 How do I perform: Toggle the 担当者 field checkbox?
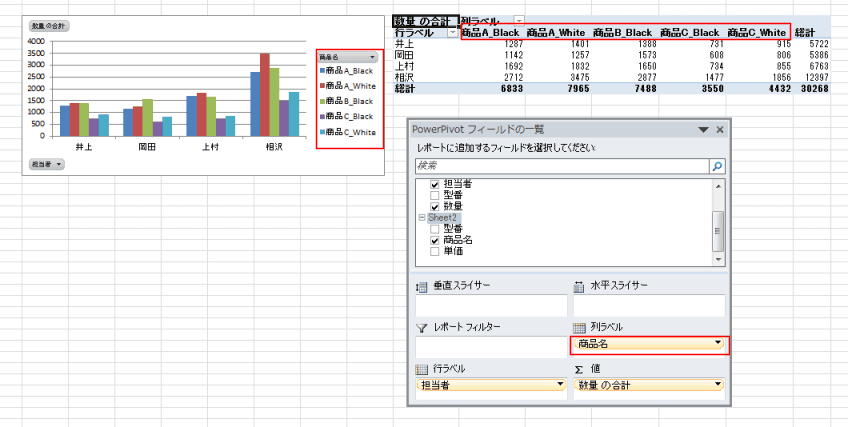pos(435,184)
